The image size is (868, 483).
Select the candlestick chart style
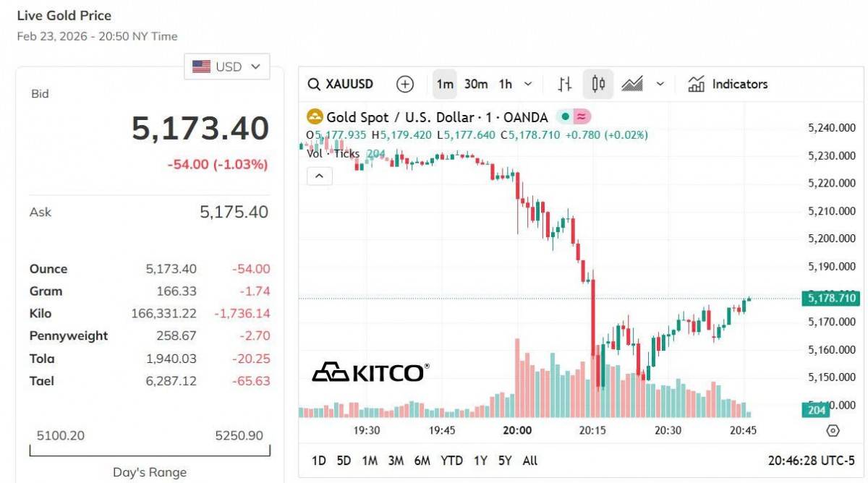point(598,84)
